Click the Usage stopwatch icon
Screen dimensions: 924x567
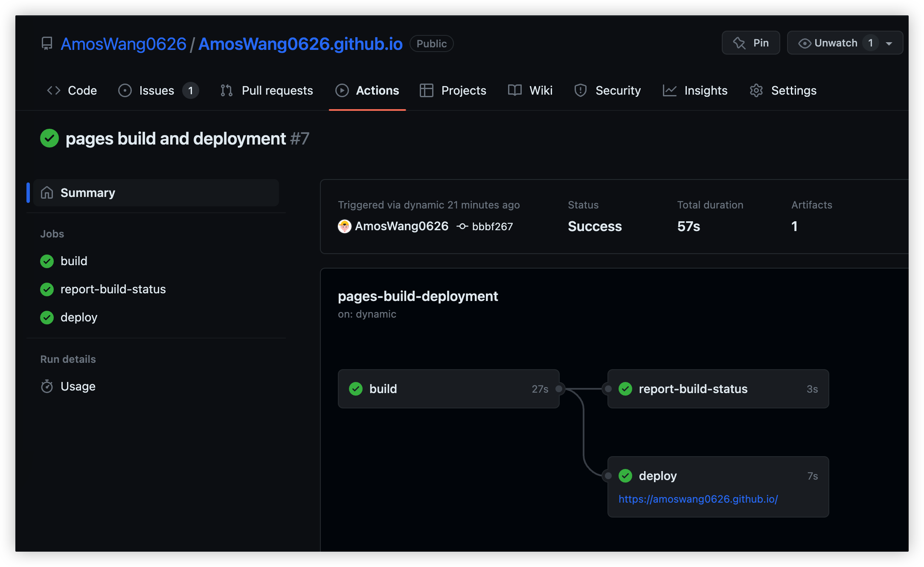[x=47, y=386]
